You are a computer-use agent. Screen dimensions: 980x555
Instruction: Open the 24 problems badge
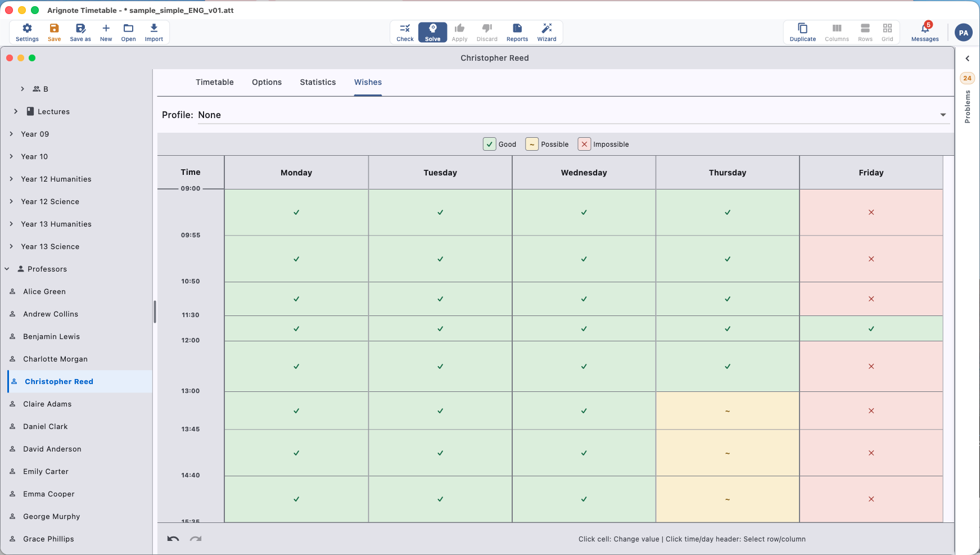pyautogui.click(x=967, y=78)
